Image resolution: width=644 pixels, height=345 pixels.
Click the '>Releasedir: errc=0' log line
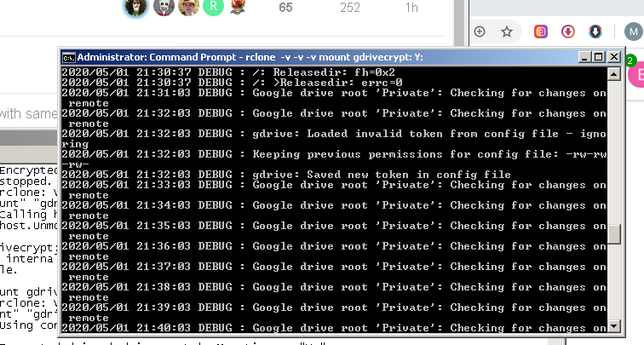click(x=232, y=82)
